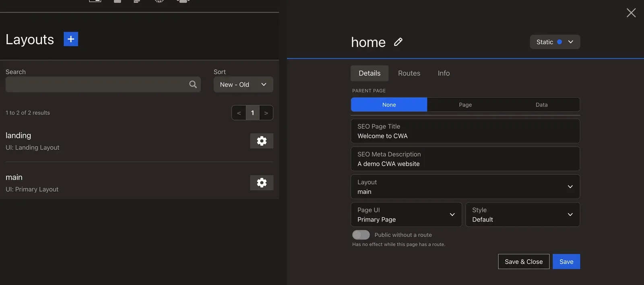Go to previous results page
644x285 pixels.
coord(239,113)
